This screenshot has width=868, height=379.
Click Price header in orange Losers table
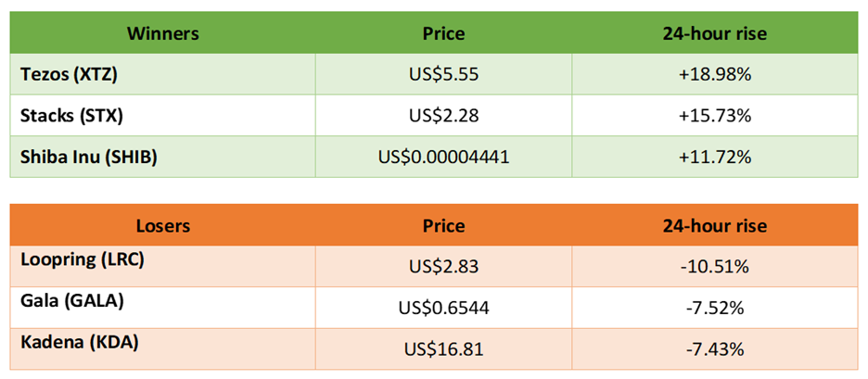click(x=443, y=225)
